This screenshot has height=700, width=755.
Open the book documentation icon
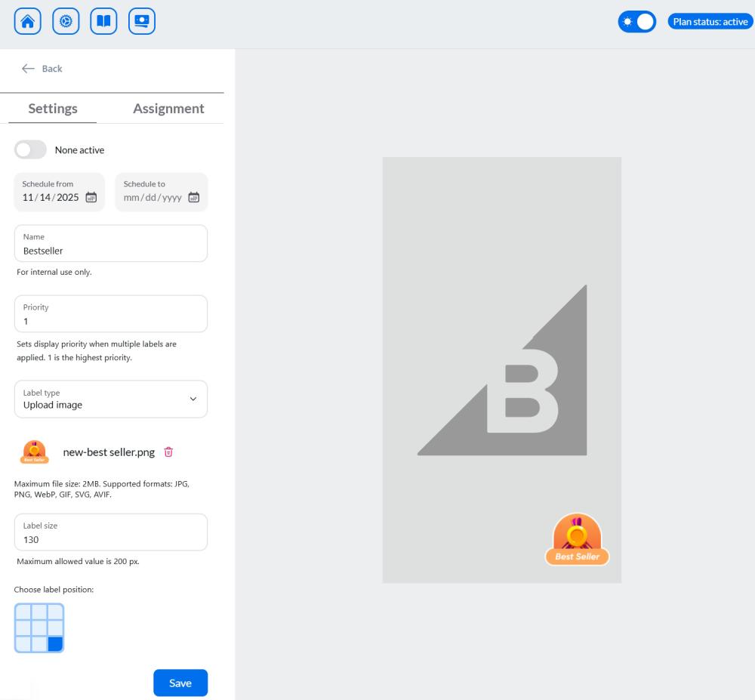103,22
